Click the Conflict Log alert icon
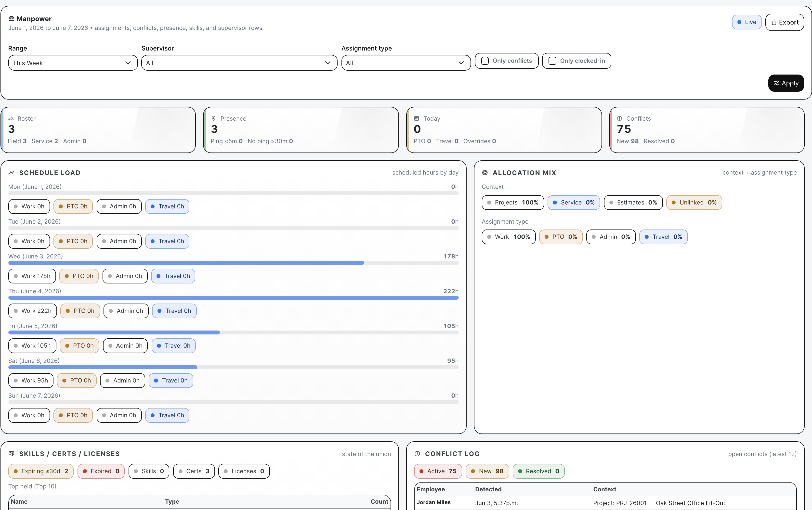The image size is (812, 510). click(417, 454)
